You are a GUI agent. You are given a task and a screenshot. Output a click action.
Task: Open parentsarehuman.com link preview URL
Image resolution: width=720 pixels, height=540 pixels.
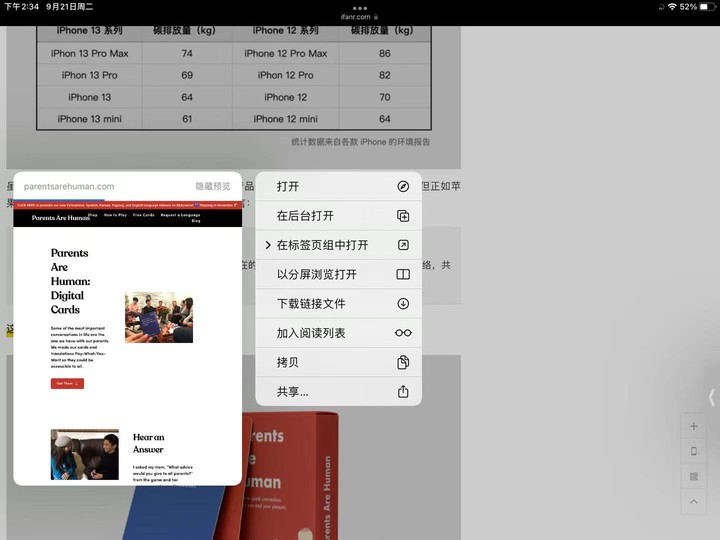click(x=69, y=187)
